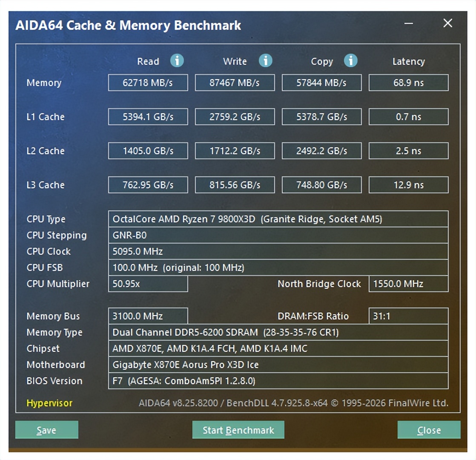This screenshot has height=460, width=476.
Task: Click the CPU Type field Ryzen 7 9800X3D
Action: pos(278,219)
